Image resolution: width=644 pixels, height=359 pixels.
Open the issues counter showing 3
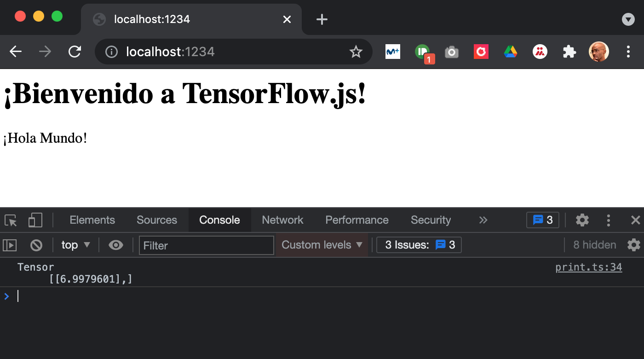pos(543,220)
